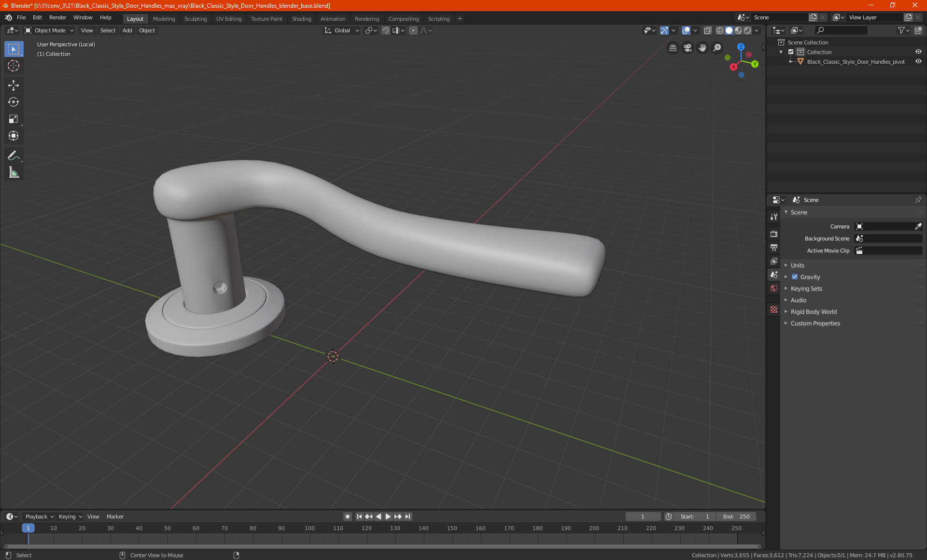This screenshot has width=927, height=560.
Task: Expand the Audio panel
Action: pos(798,300)
